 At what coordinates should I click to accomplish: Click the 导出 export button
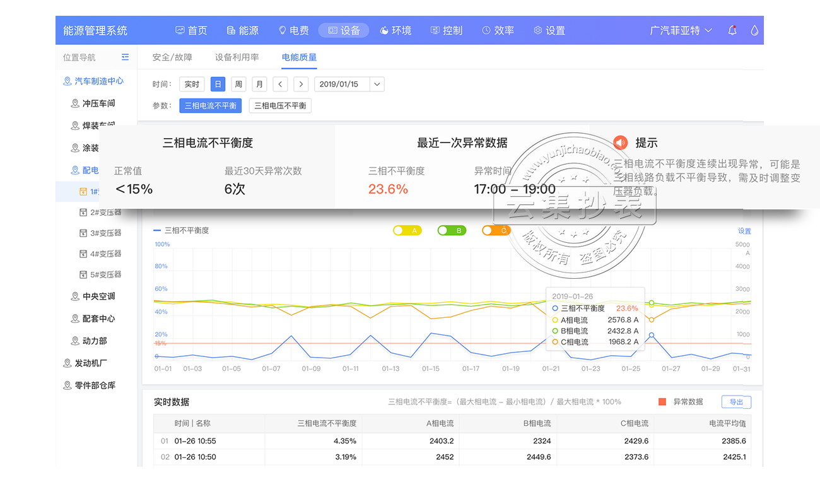(736, 402)
